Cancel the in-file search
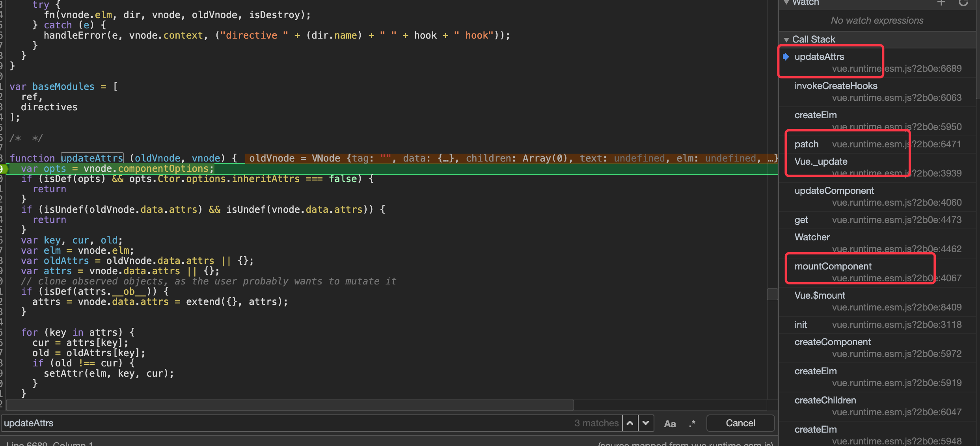The image size is (980, 446). coord(740,423)
